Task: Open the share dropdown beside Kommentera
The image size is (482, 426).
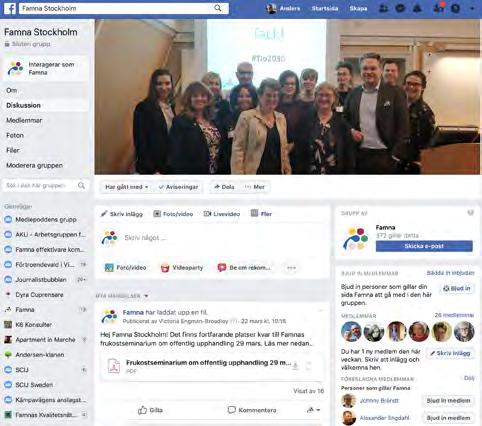Action: click(313, 410)
